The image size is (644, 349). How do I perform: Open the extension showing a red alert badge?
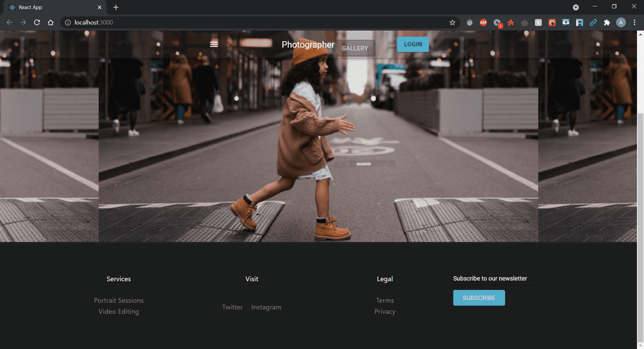click(497, 23)
